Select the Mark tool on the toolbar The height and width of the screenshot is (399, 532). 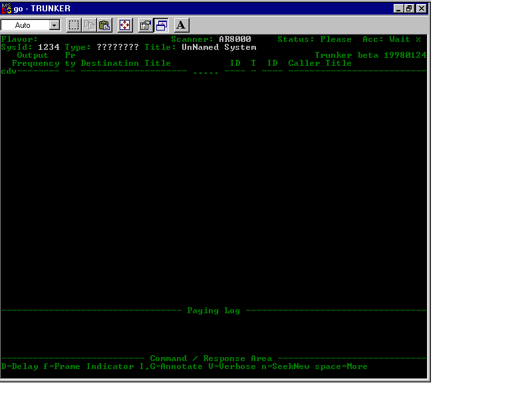click(x=73, y=25)
